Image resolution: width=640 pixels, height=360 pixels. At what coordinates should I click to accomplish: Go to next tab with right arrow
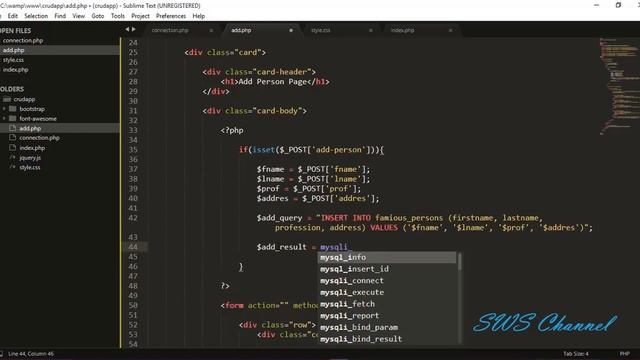pyautogui.click(x=133, y=29)
